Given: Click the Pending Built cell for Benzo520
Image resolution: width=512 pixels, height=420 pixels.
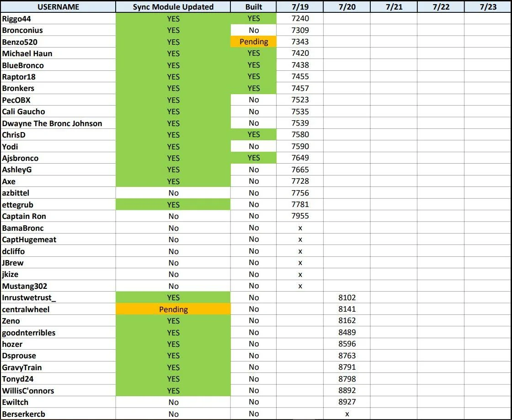Looking at the screenshot, I should [253, 42].
